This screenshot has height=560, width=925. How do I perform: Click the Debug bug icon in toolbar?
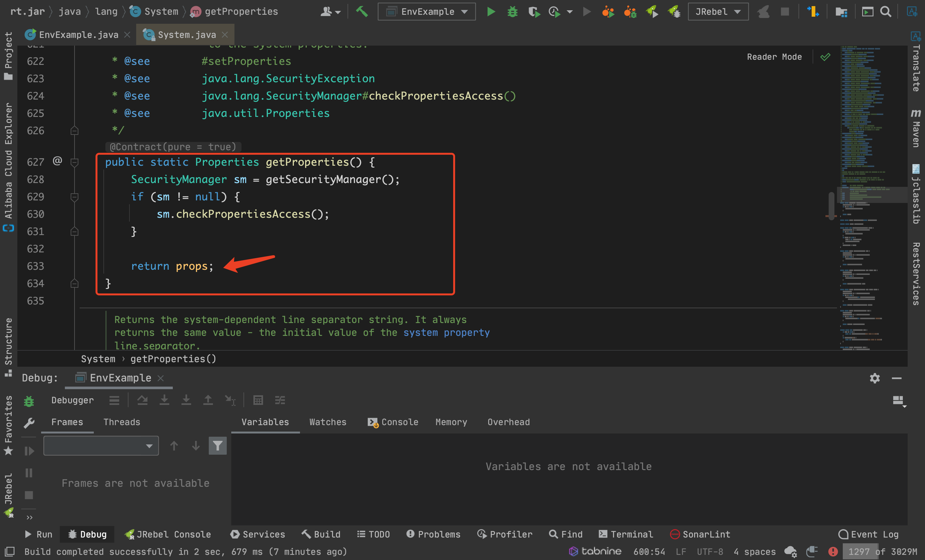512,12
